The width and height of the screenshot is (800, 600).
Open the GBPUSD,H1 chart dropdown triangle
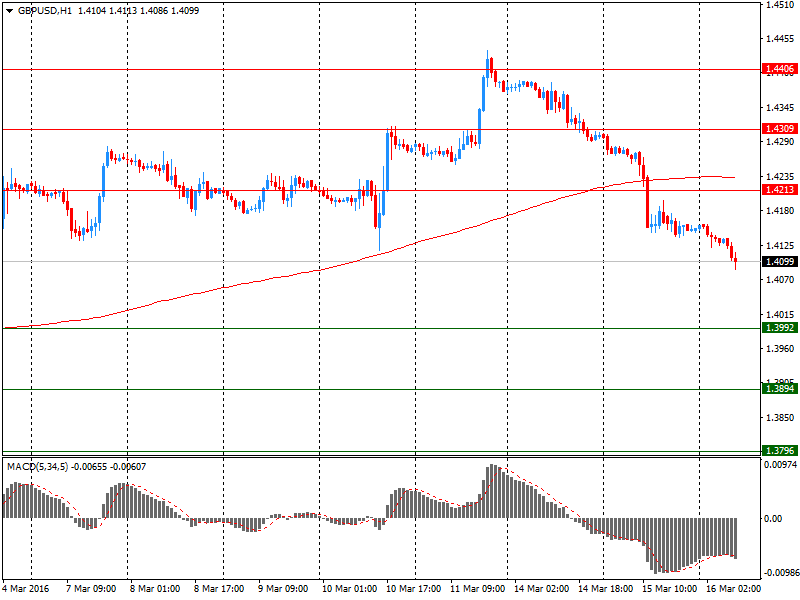[9, 11]
